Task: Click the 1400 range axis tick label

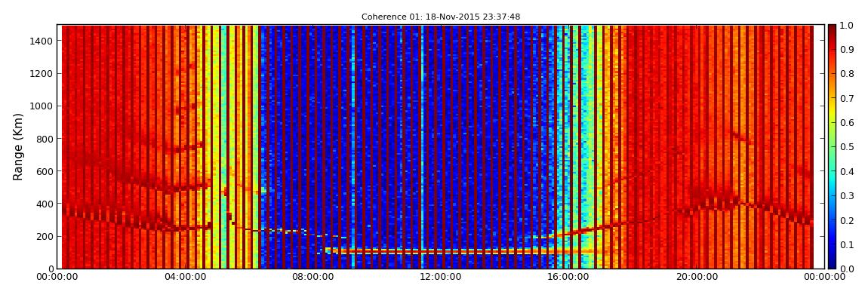Action: coord(42,41)
